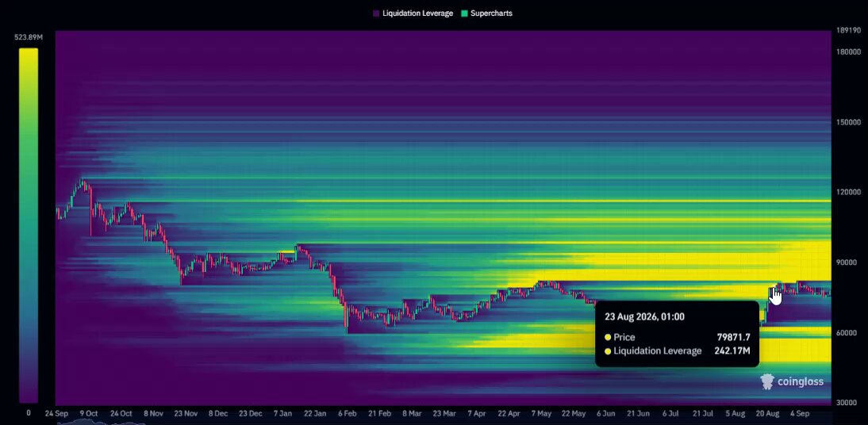This screenshot has height=425, width=868.
Task: Click the 7 Apr date axis label
Action: tap(477, 413)
